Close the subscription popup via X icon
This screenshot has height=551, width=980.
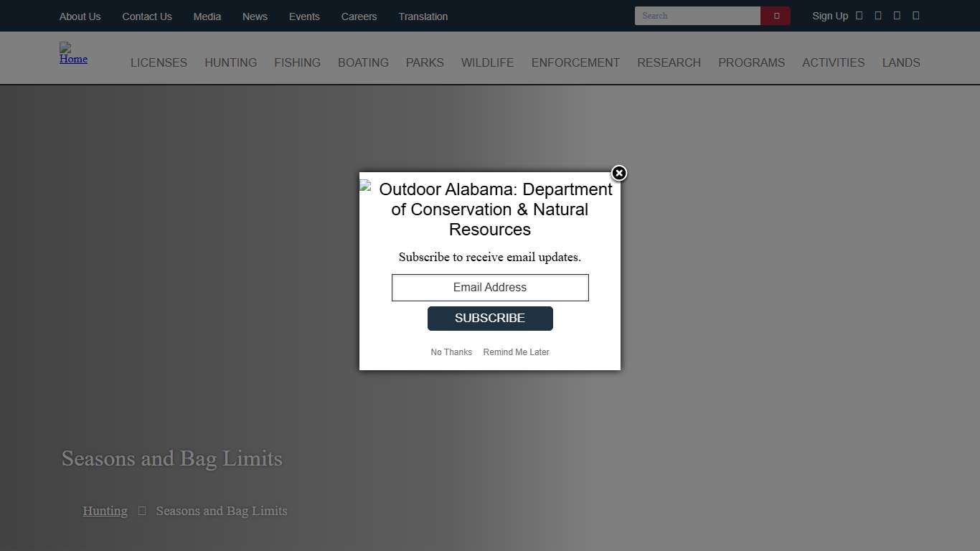(618, 174)
